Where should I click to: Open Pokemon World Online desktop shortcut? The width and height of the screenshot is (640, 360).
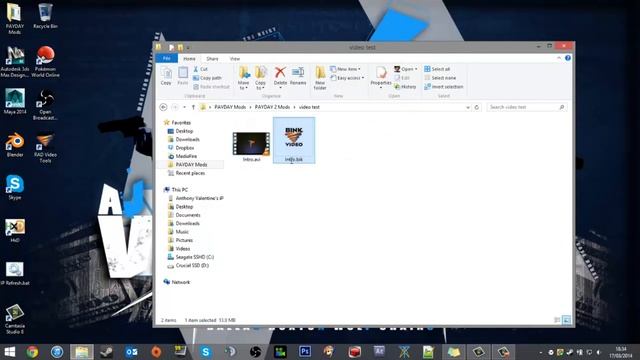coord(45,61)
